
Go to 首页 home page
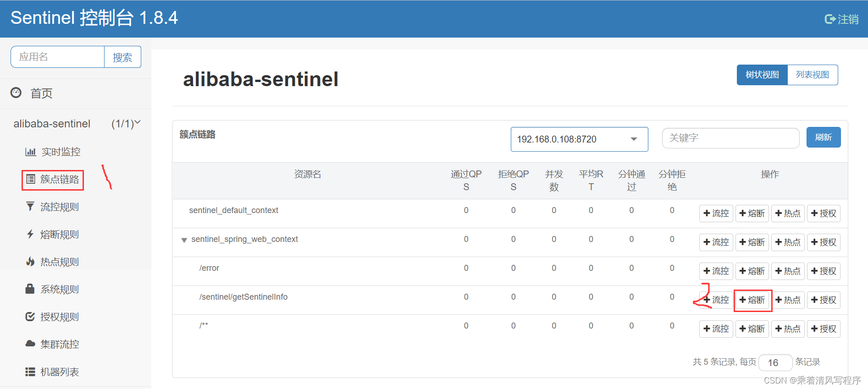coord(41,93)
